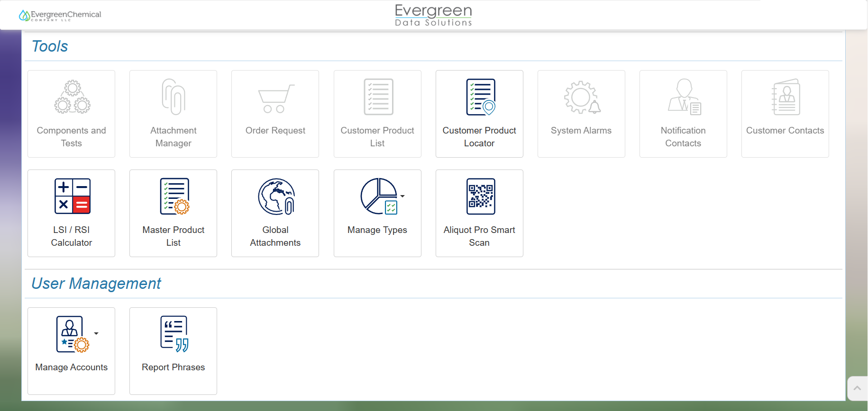Click the User Management section heading
The width and height of the screenshot is (868, 411).
coord(96,284)
